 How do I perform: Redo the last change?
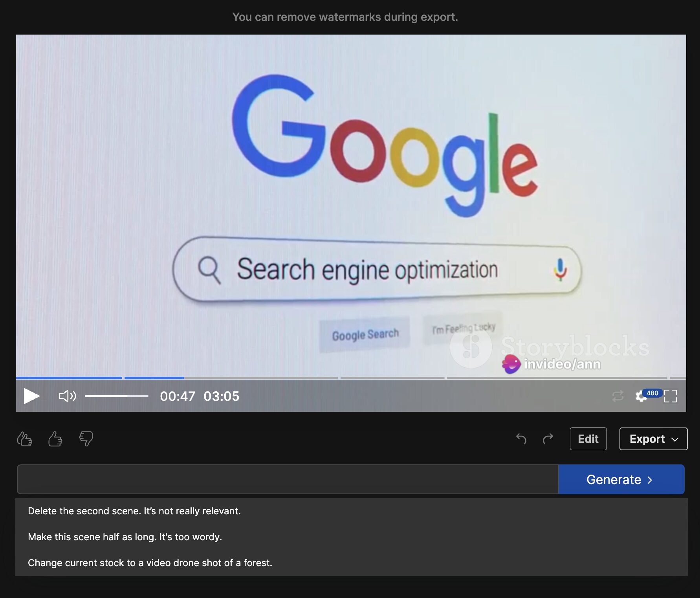point(548,438)
